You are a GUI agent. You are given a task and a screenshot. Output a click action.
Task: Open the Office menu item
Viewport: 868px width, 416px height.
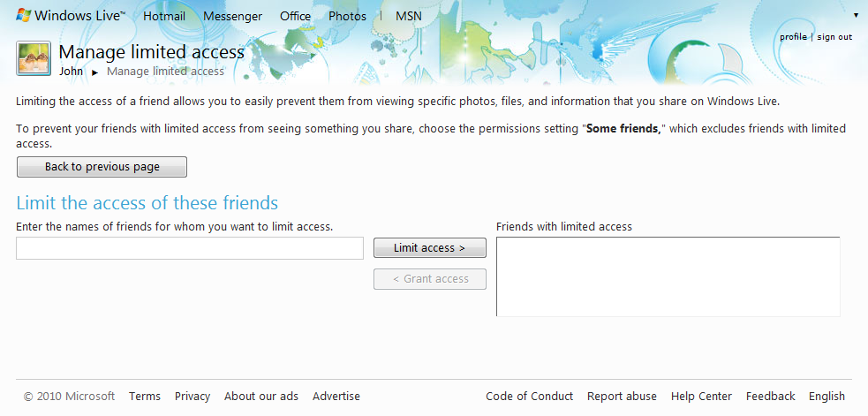[x=295, y=16]
